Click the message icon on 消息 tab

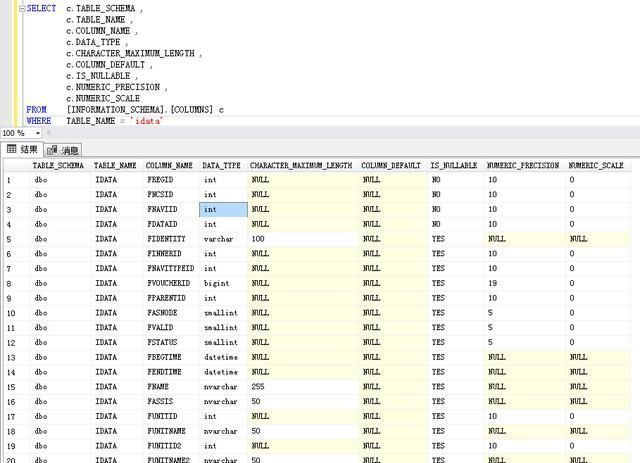click(x=53, y=149)
